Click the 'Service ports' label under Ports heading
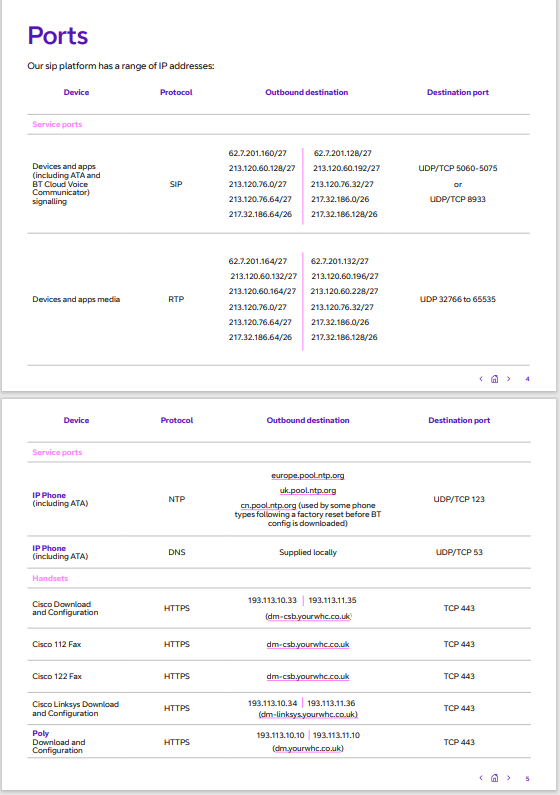 (57, 124)
